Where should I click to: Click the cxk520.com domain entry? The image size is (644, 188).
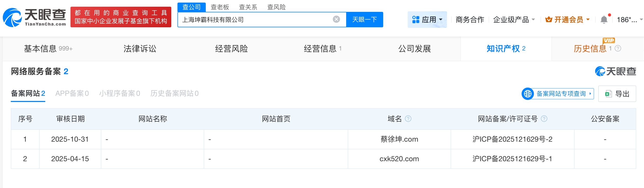399,159
